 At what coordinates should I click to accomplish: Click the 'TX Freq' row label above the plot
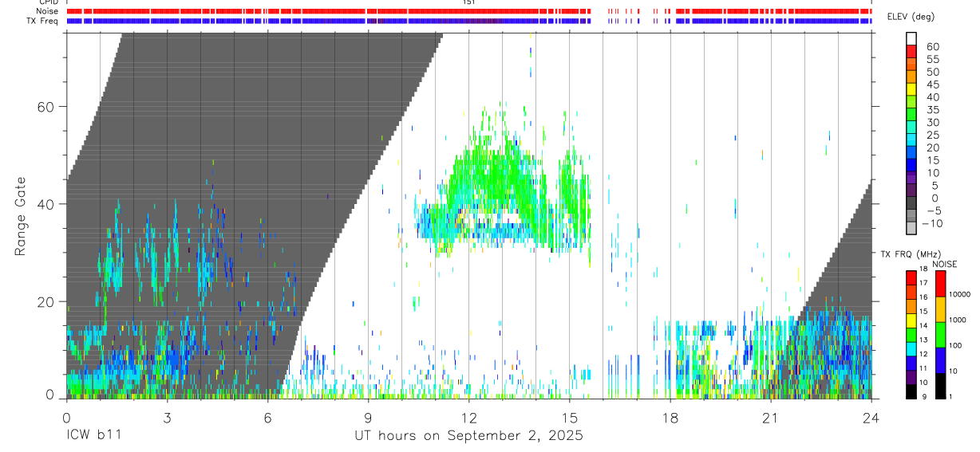[x=43, y=21]
